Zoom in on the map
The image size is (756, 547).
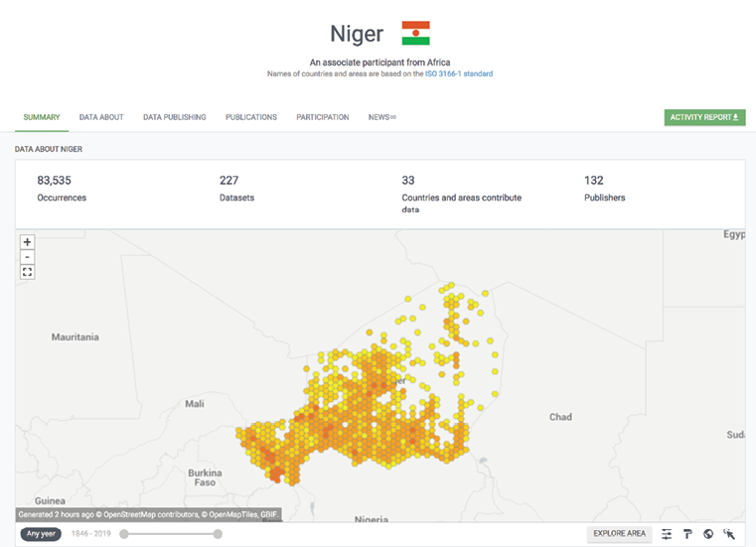(x=28, y=242)
